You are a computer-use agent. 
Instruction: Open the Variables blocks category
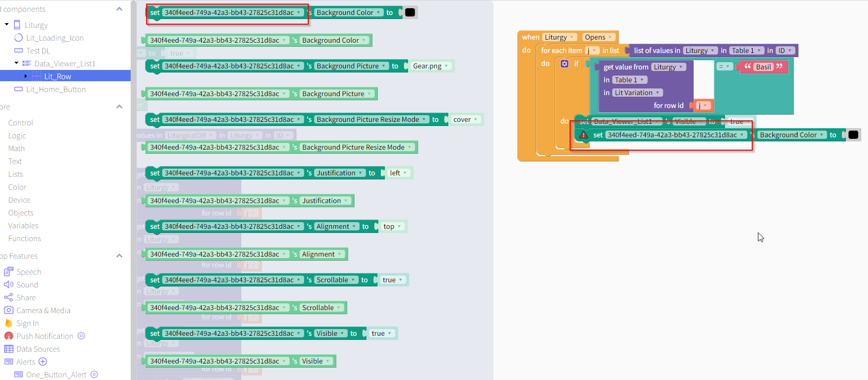click(23, 225)
